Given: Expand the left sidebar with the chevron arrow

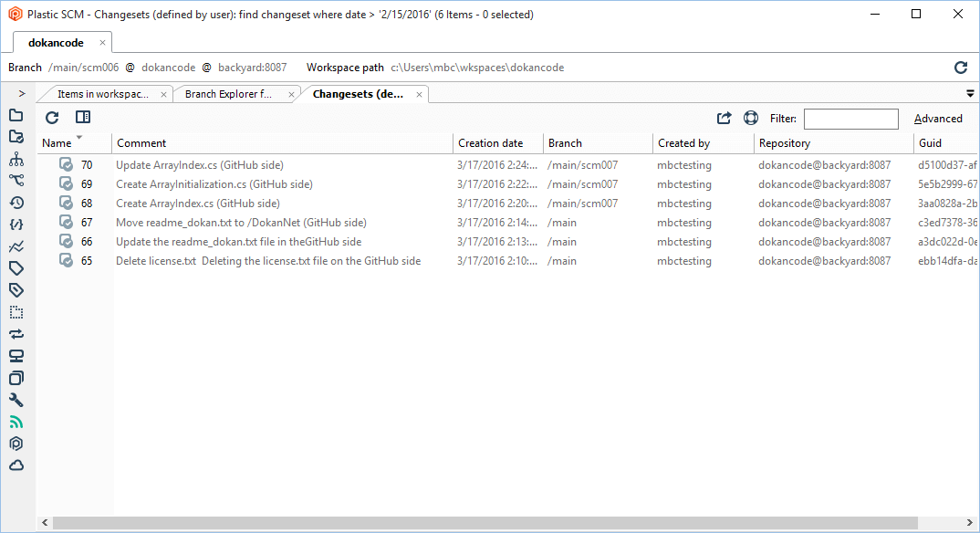Looking at the screenshot, I should click(x=20, y=91).
